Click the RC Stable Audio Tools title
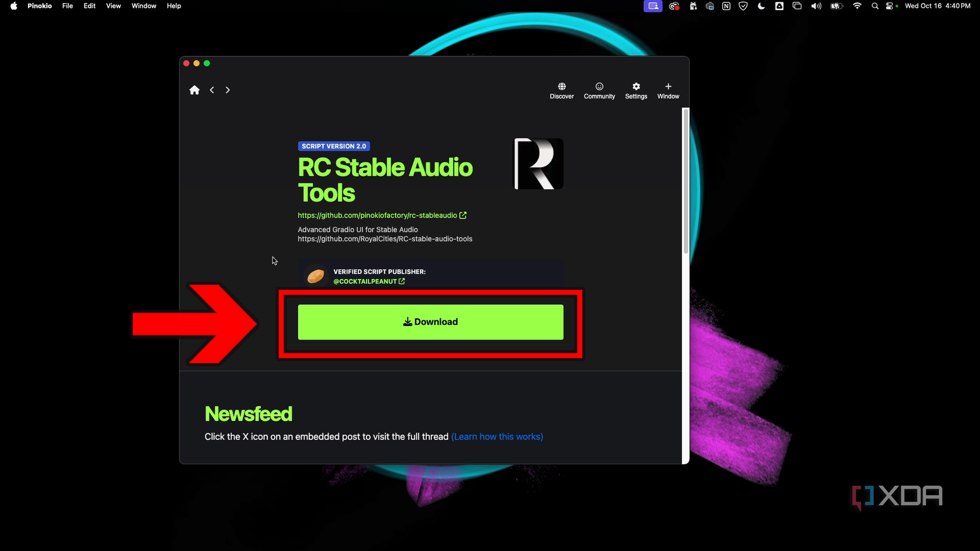Viewport: 980px width, 551px height. (x=385, y=180)
